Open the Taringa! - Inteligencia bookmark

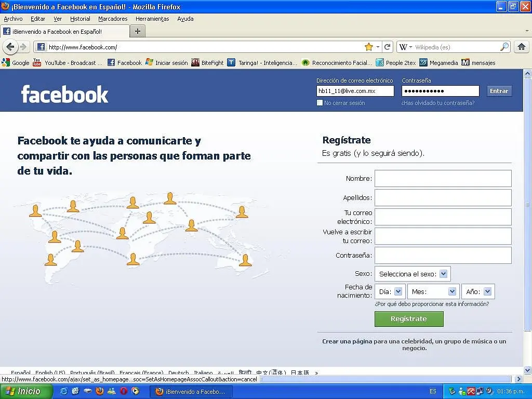[x=262, y=63]
